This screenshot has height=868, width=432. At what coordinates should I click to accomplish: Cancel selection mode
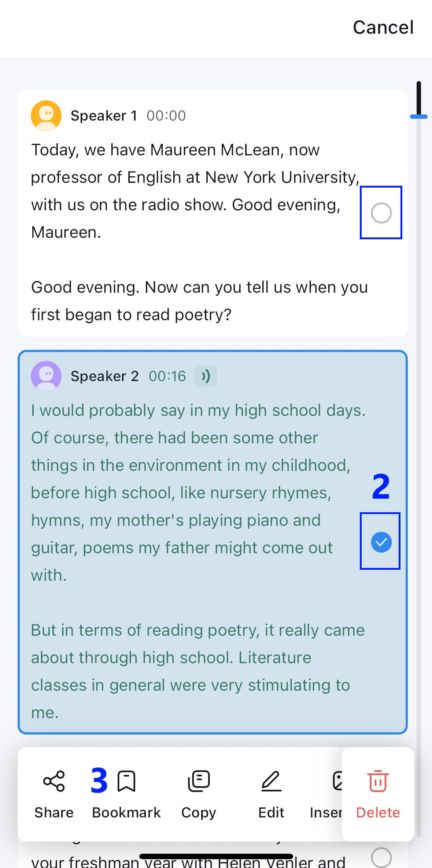[x=383, y=27]
